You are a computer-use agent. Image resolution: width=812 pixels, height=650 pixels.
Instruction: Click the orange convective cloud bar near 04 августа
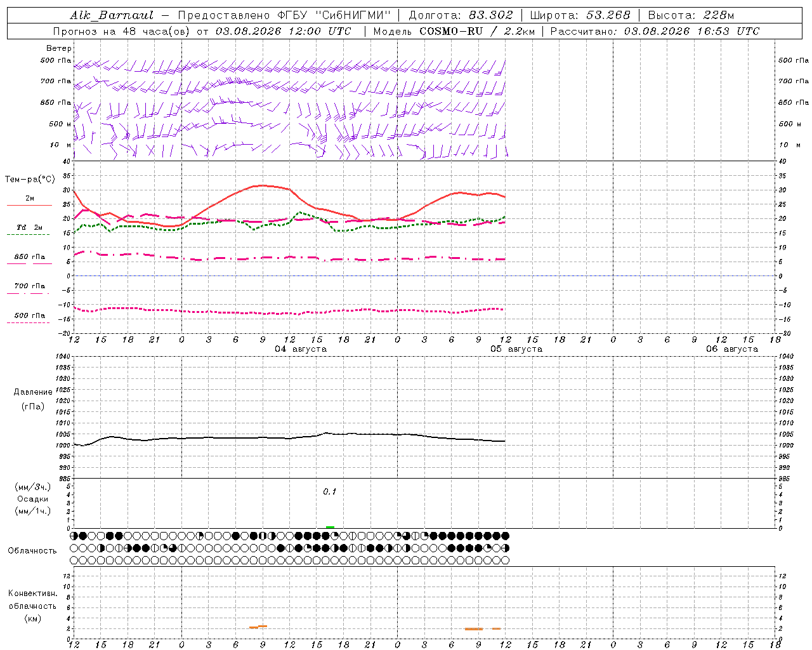pos(258,627)
